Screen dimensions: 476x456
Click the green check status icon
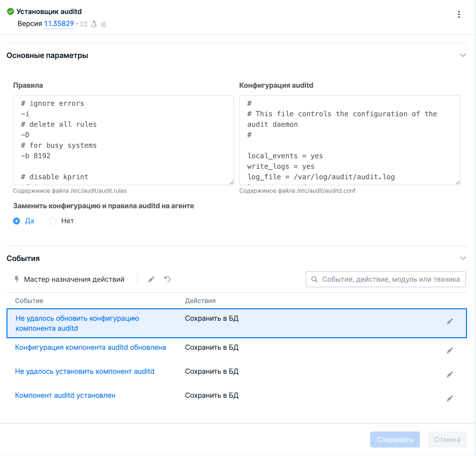(11, 11)
